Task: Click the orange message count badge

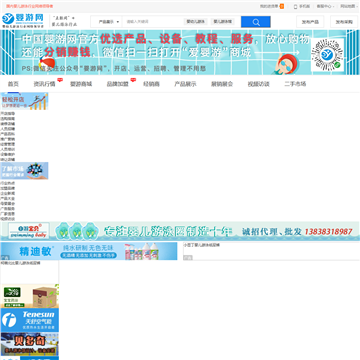Action: coord(282,6)
